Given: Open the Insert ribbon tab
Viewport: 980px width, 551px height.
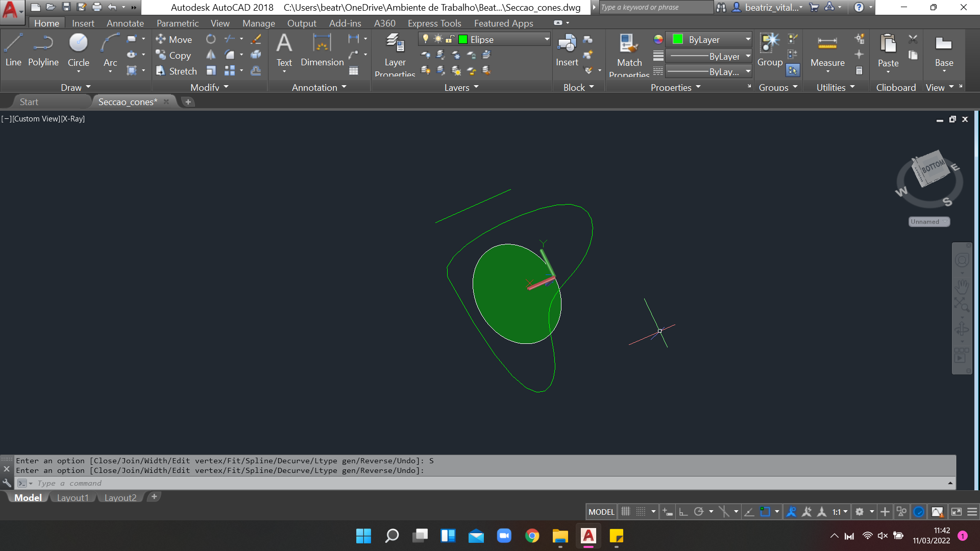Looking at the screenshot, I should (83, 23).
